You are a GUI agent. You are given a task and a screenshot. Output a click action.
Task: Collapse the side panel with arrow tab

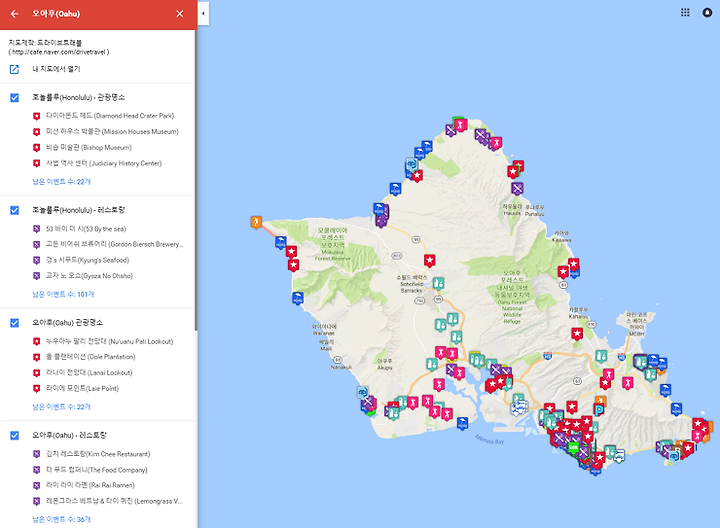click(x=203, y=13)
